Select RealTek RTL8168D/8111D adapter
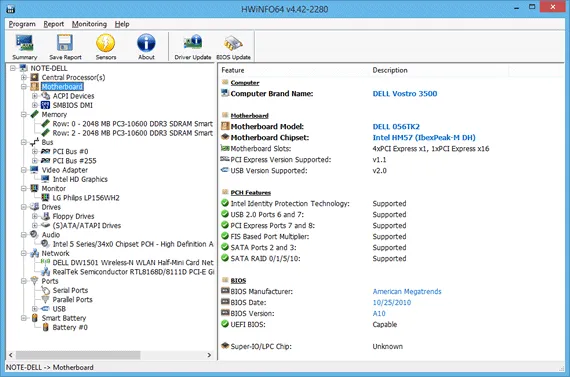The height and width of the screenshot is (377, 570). pos(133,272)
